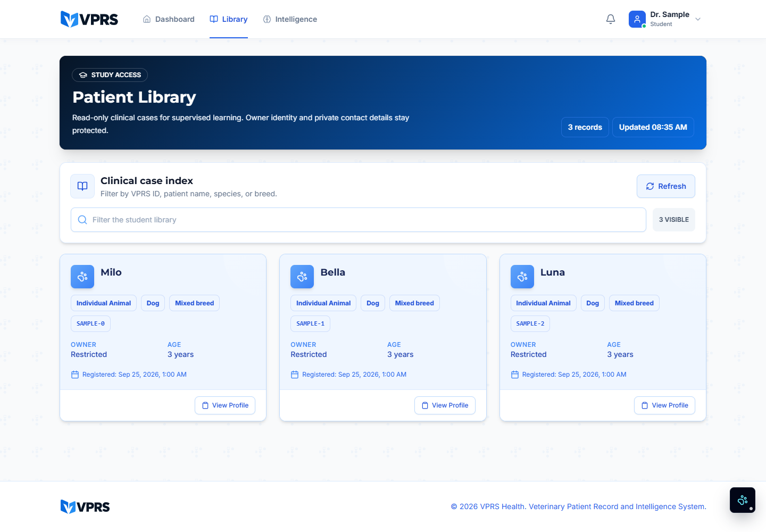
Task: Click the Updated 08:35 AM badge
Action: (x=653, y=127)
